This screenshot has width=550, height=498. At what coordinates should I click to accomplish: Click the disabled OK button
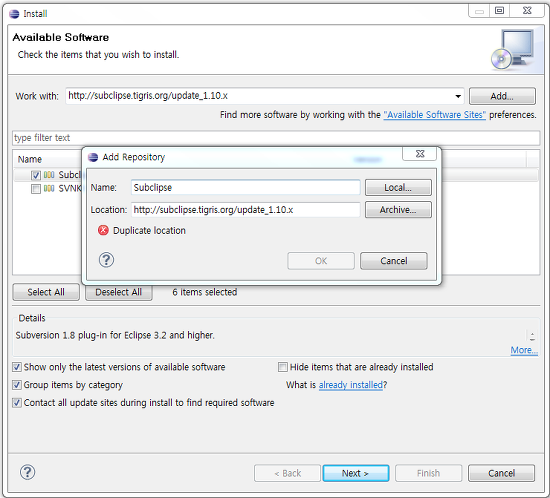[321, 261]
